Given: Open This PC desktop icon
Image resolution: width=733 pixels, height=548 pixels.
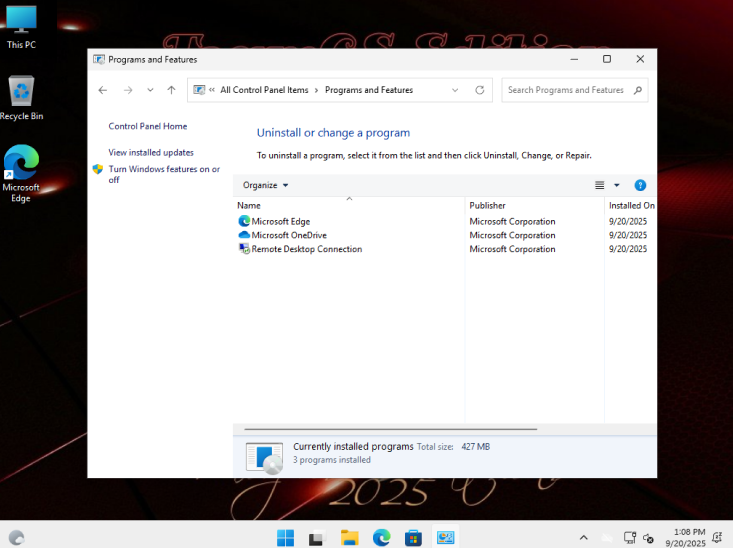Looking at the screenshot, I should pyautogui.click(x=21, y=28).
